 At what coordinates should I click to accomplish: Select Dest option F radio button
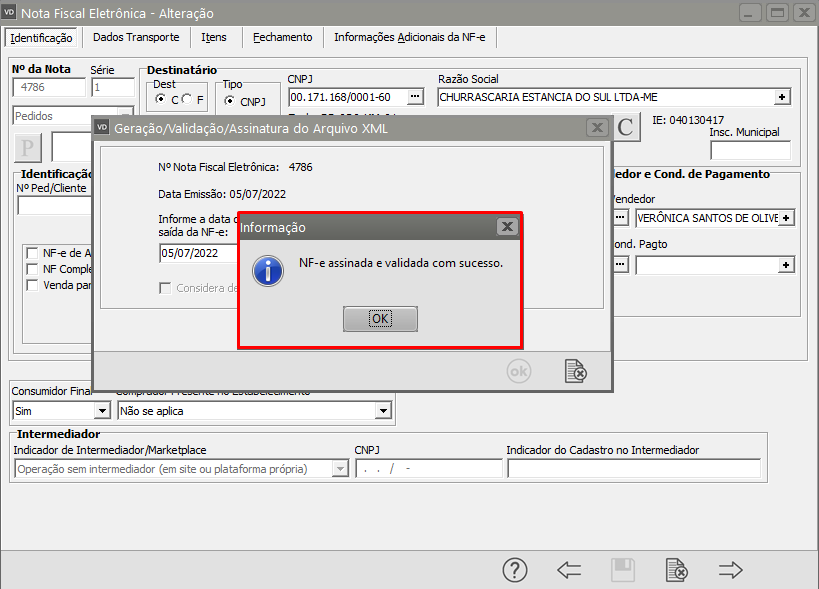(187, 100)
